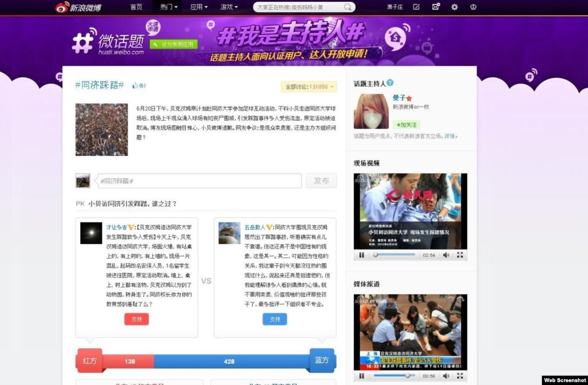Pause the 媒体报道 video
The image size is (588, 385).
(362, 376)
